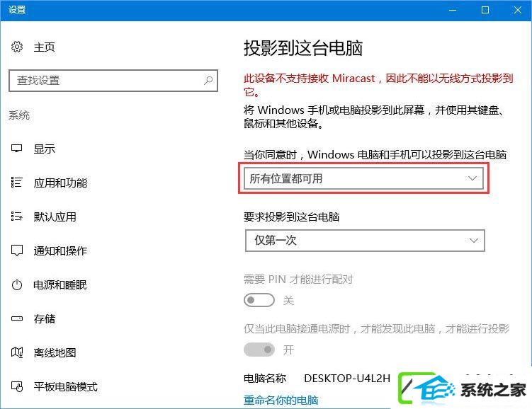
Task: Click the Default apps icon
Action: click(x=16, y=217)
